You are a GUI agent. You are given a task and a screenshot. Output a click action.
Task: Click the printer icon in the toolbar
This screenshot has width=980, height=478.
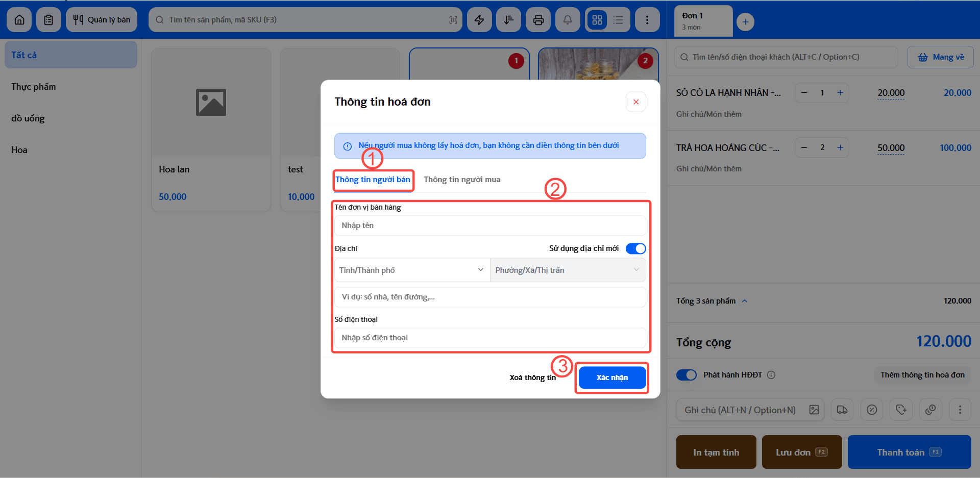[x=538, y=20]
